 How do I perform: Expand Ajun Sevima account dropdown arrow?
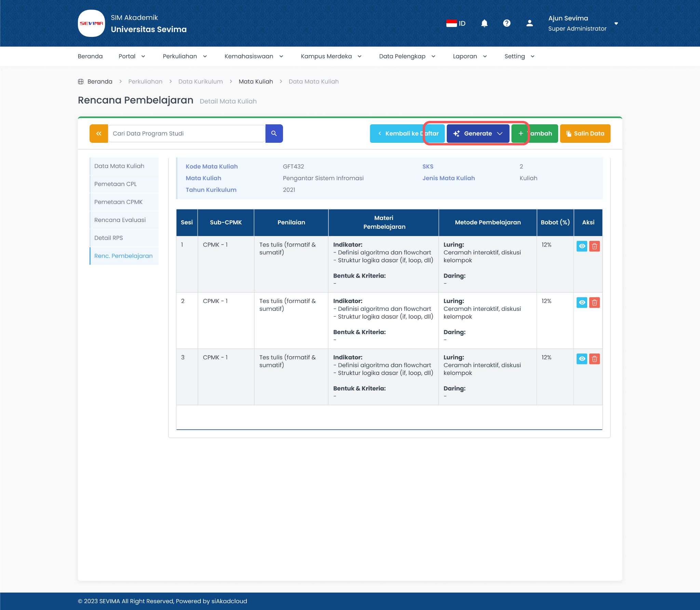pos(616,24)
